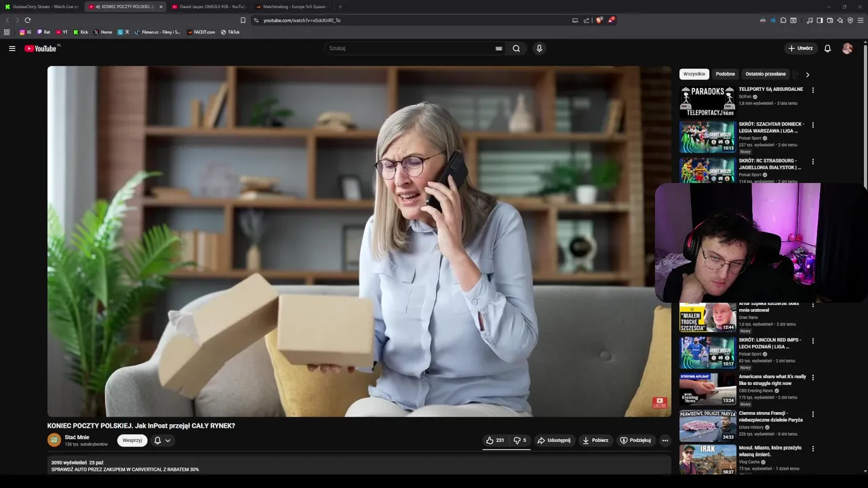Open options for the LINCOLN RED IMPS skrót video

pos(812,341)
